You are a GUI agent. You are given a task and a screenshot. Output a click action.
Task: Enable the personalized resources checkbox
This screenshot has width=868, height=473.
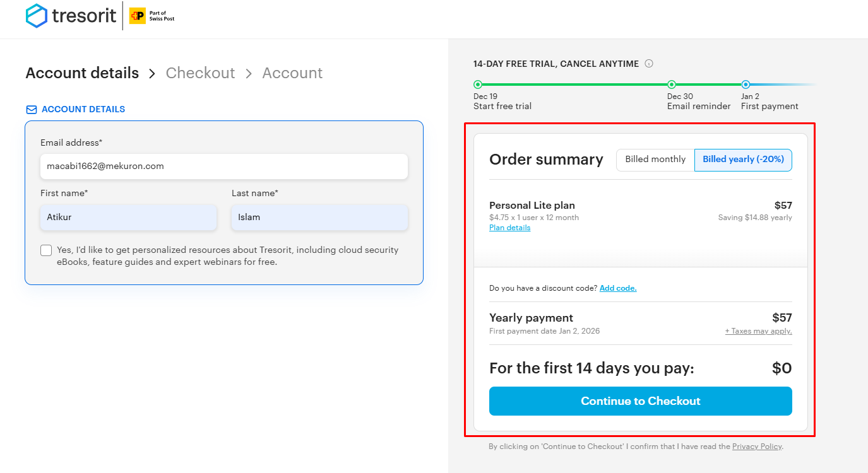click(x=46, y=250)
